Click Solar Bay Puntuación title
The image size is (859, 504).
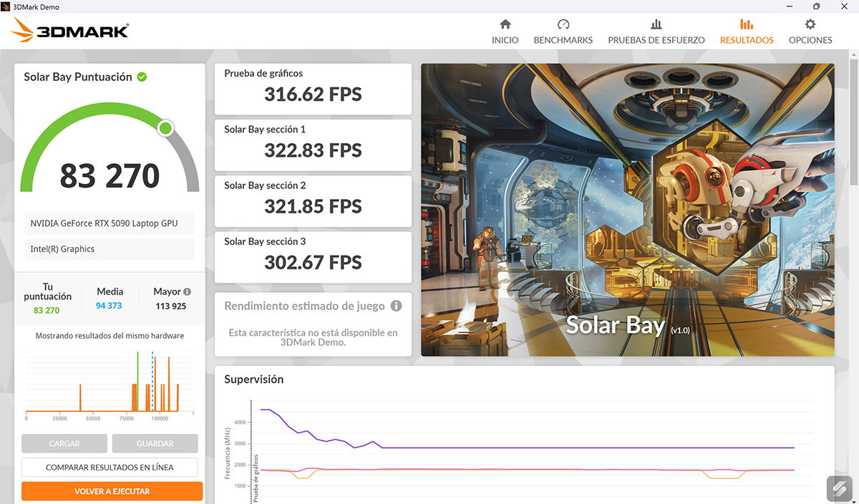(78, 77)
